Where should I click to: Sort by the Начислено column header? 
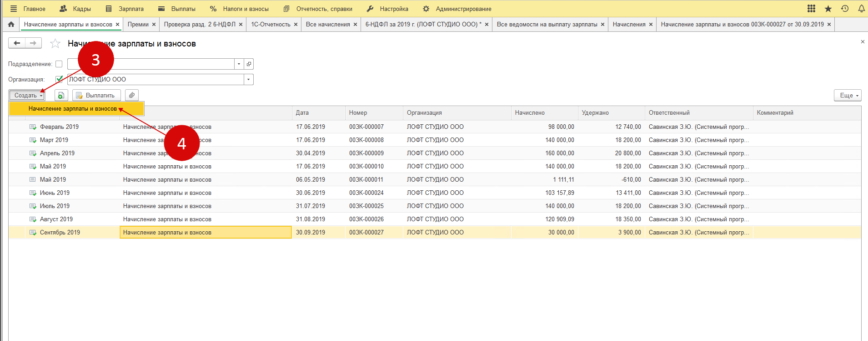(x=544, y=113)
